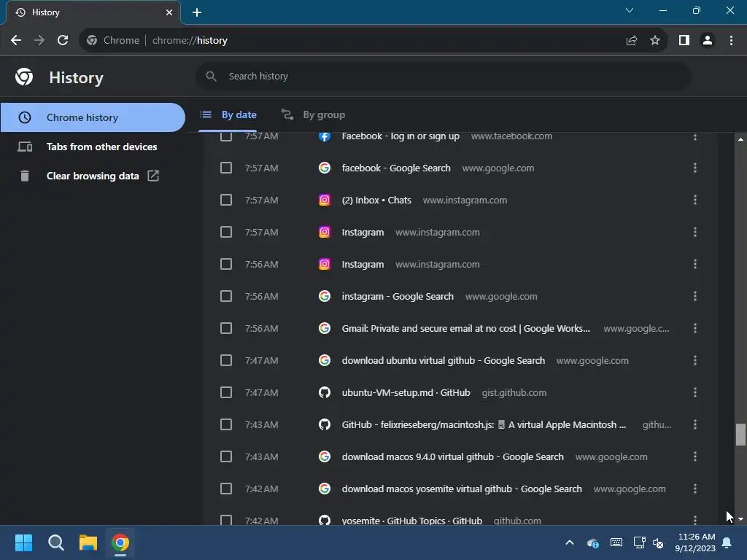
Task: Open more actions for 7:57 AM Instagram
Action: click(695, 232)
